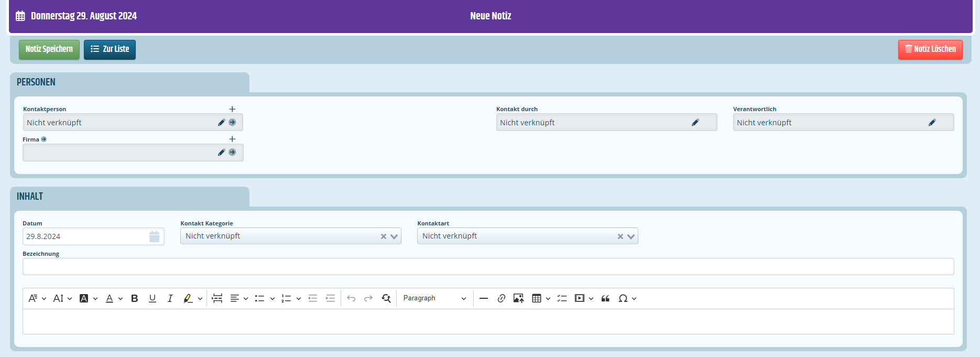Click the Notiz Speichern button
Image resolution: width=980 pixels, height=357 pixels.
pyautogui.click(x=49, y=49)
